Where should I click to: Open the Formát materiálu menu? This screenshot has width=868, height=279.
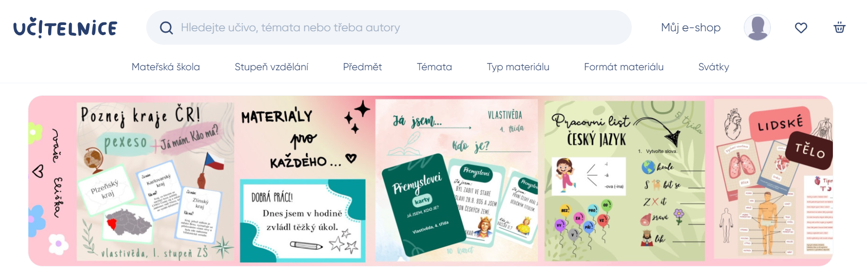(624, 67)
